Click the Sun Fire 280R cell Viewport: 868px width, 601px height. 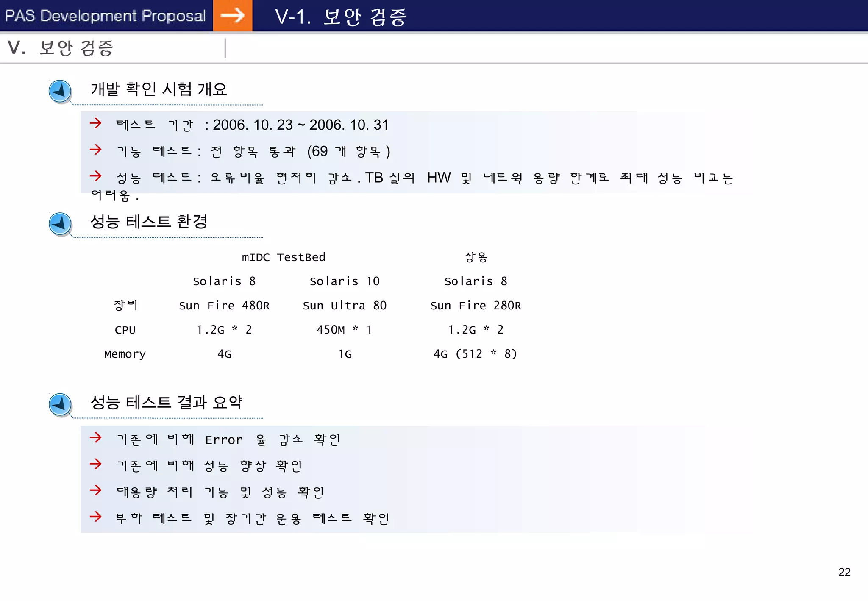[476, 306]
